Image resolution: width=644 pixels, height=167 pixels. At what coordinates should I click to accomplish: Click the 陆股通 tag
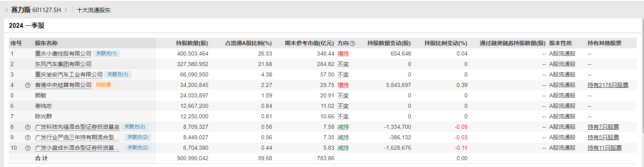coord(104,85)
